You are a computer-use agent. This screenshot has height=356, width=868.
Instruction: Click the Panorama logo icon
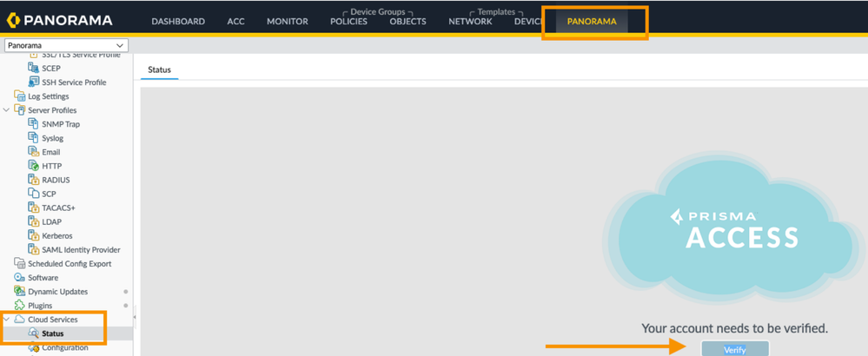coord(14,21)
